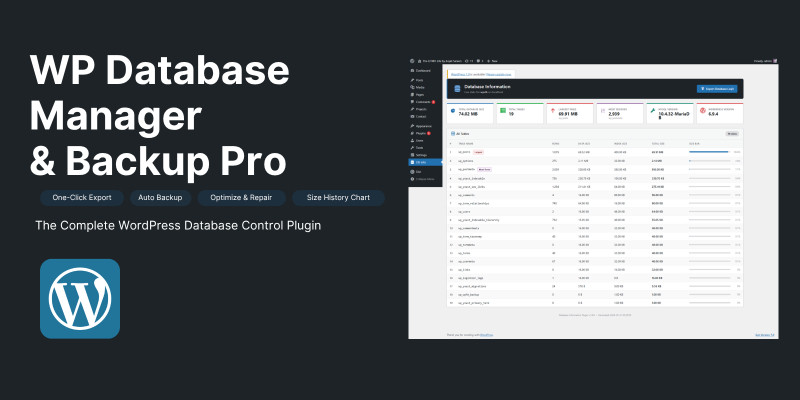Click the MySQL Version wrench icon

pyautogui.click(x=653, y=110)
